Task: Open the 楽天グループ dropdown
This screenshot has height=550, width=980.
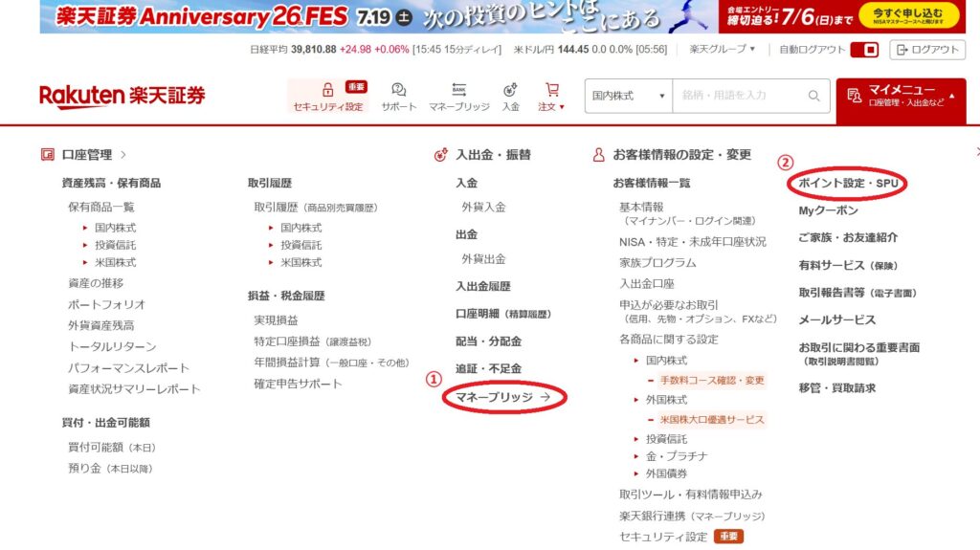Action: (x=722, y=49)
